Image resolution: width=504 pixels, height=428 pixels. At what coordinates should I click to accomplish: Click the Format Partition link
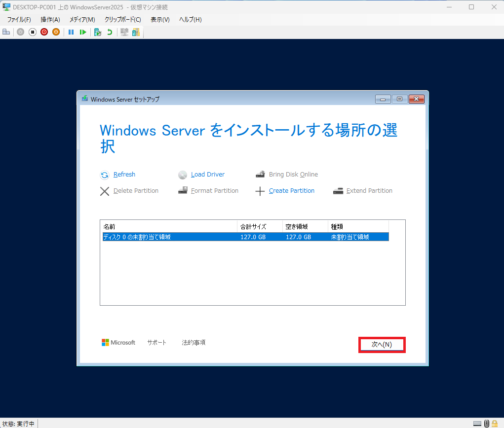point(215,191)
